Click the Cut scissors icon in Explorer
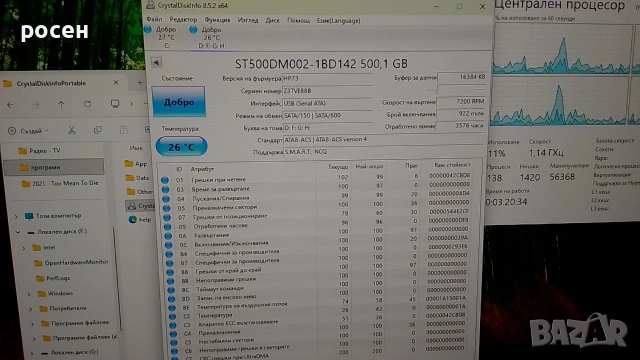The image size is (640, 360). click(72, 130)
